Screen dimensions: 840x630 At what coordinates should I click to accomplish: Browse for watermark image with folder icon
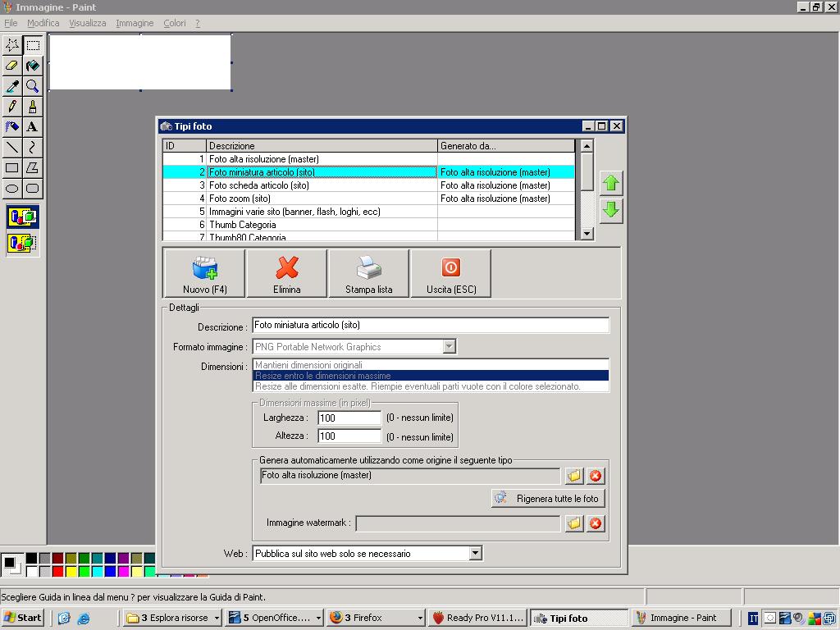click(574, 523)
